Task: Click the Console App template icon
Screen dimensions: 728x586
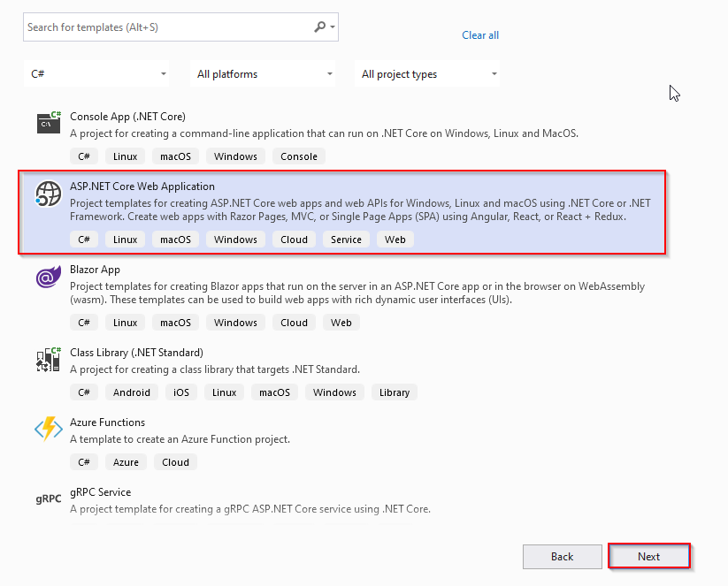Action: point(49,123)
